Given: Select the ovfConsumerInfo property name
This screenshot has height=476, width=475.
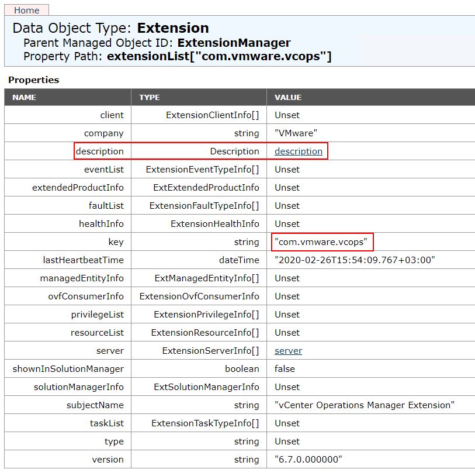Looking at the screenshot, I should 86,296.
